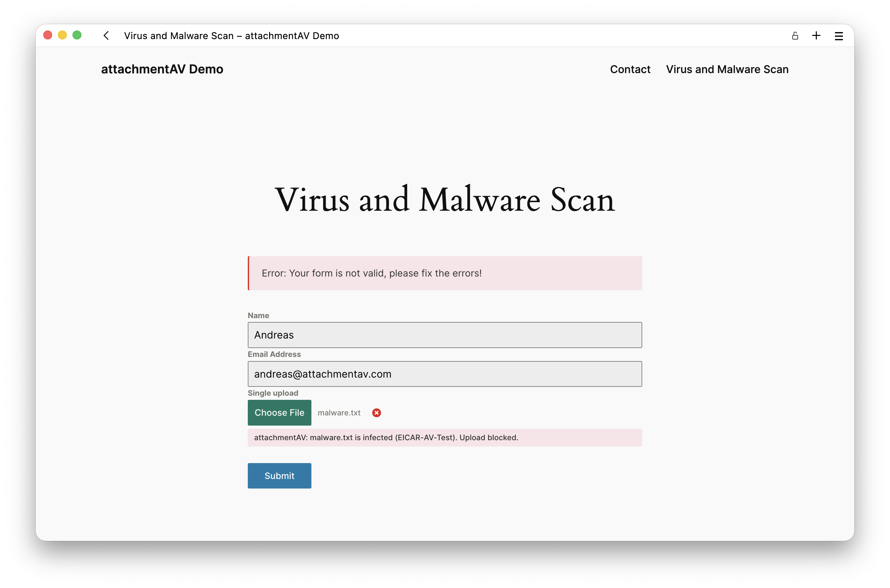The width and height of the screenshot is (890, 588).
Task: Click the Choose File button
Action: point(279,413)
